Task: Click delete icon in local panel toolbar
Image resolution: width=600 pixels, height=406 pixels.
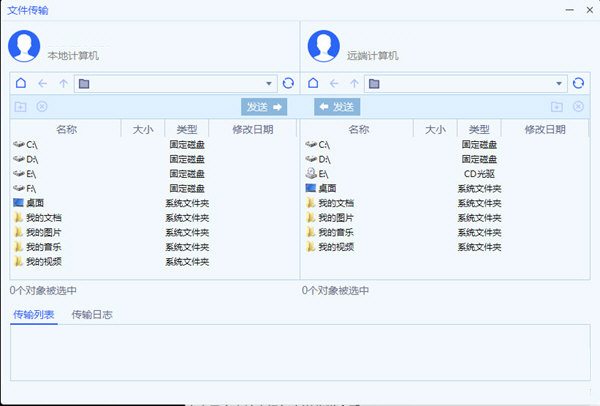Action: tap(42, 107)
